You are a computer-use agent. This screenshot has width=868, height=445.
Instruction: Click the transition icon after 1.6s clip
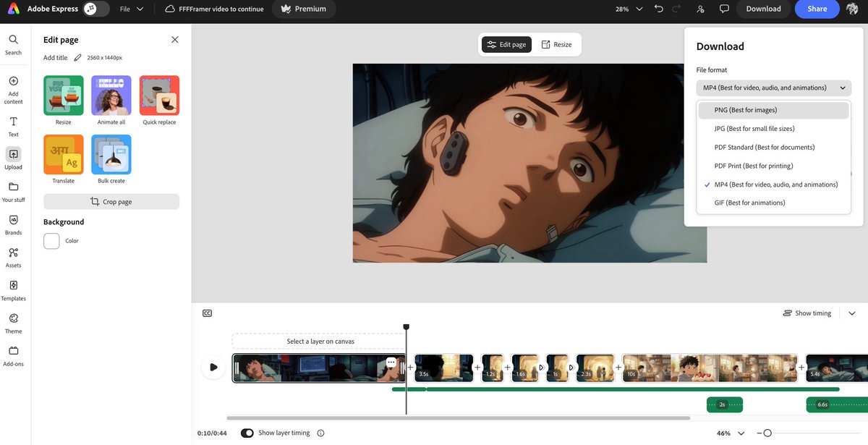[543, 368]
